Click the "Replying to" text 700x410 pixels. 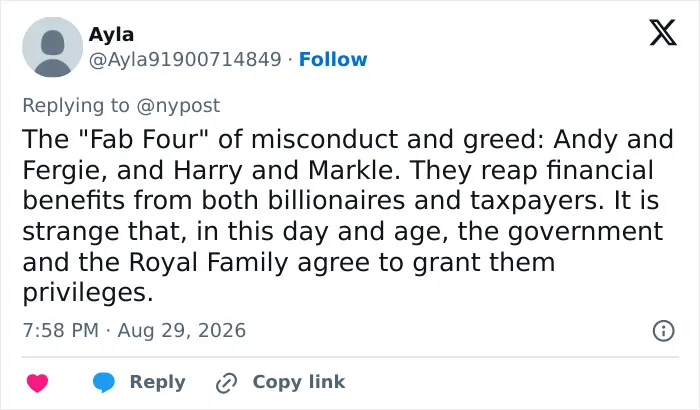coord(76,106)
